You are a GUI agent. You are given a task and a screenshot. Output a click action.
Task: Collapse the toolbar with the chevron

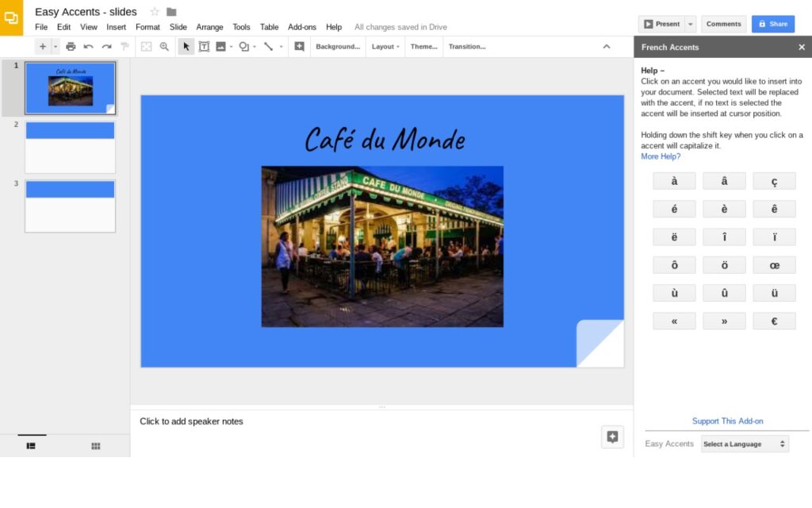607,46
